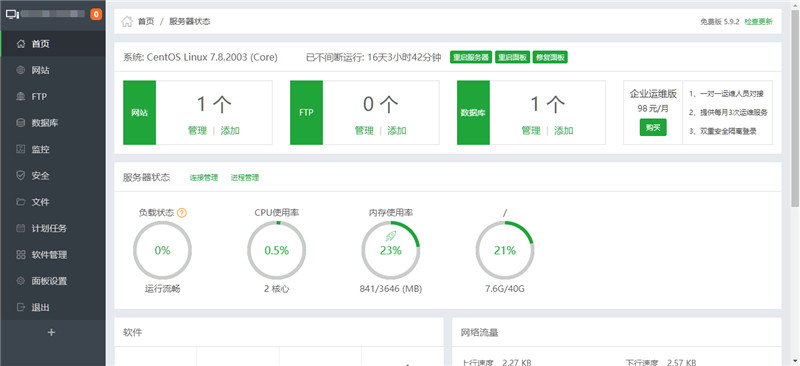Click the 运行流畅 status text
Screen dimensions: 800x366
pyautogui.click(x=162, y=289)
